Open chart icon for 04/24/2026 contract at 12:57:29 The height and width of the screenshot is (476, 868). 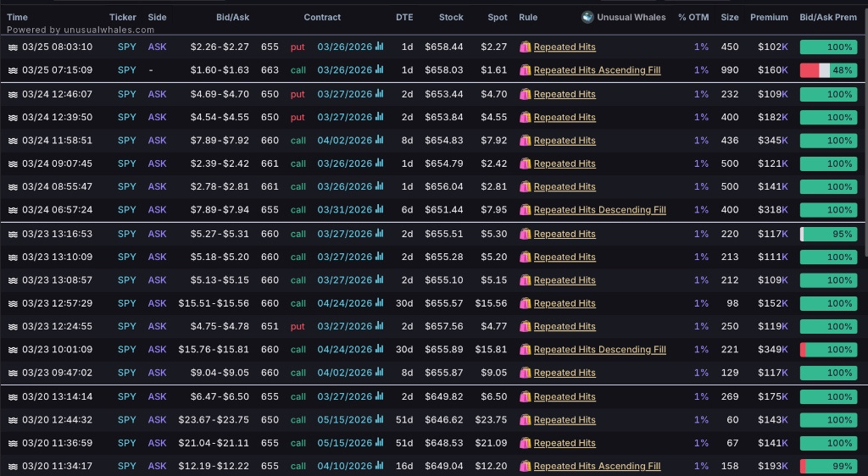point(379,303)
